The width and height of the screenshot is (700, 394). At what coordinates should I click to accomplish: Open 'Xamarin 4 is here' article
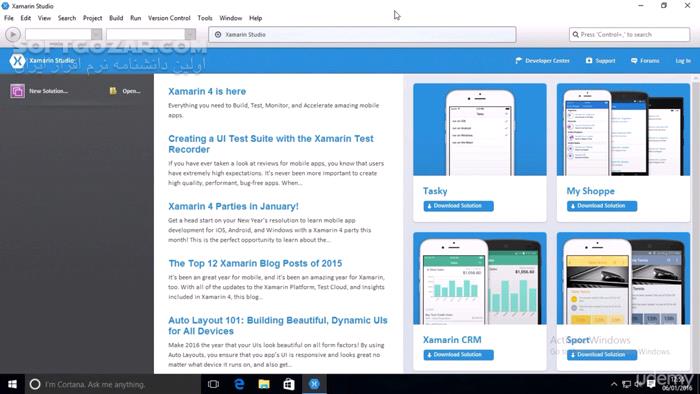click(207, 91)
